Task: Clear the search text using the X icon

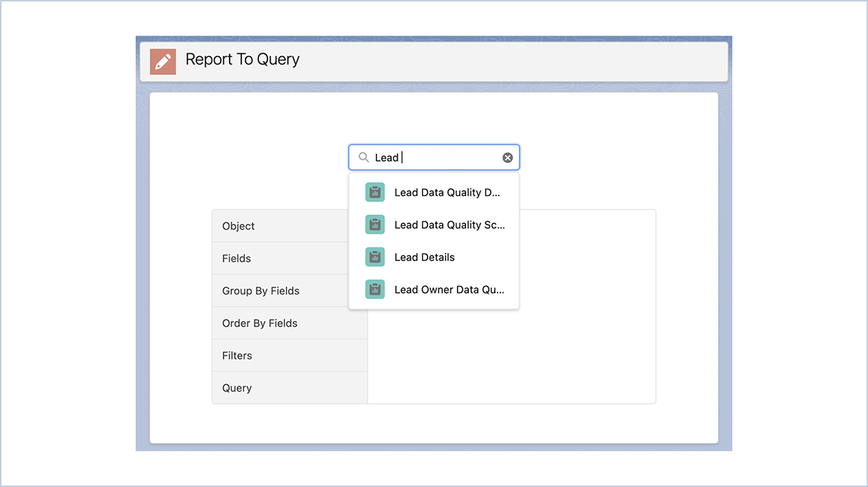Action: pyautogui.click(x=508, y=157)
